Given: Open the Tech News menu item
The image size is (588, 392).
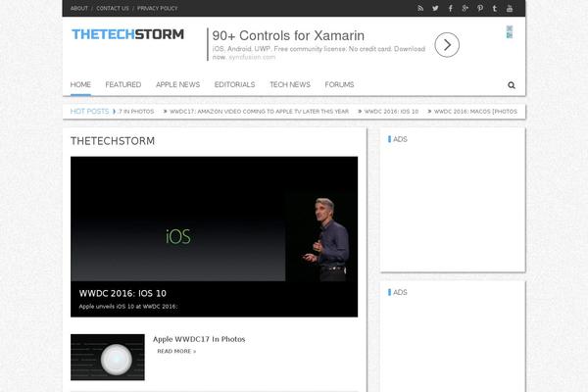Looking at the screenshot, I should coord(290,85).
